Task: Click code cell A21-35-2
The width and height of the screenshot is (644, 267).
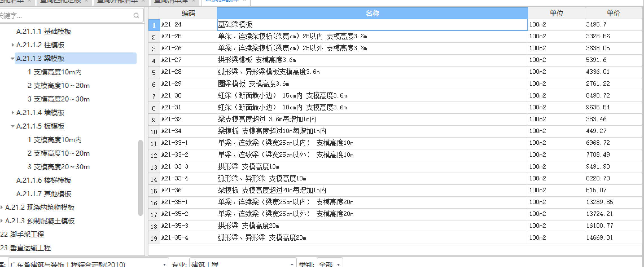Action: click(x=188, y=214)
